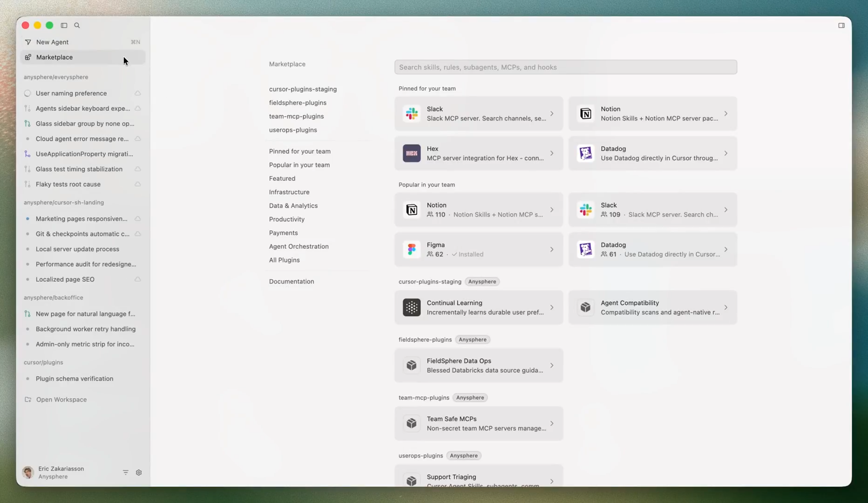Jump to Popular in your team in the nav

299,165
